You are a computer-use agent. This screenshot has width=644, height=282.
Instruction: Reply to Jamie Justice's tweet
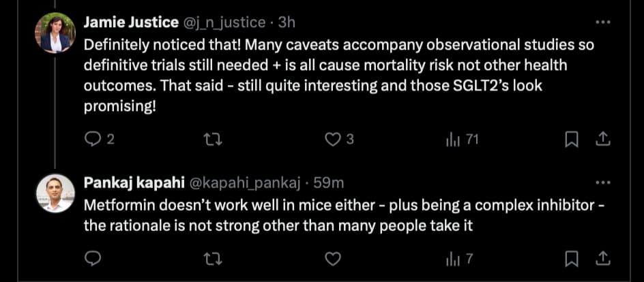[93, 140]
